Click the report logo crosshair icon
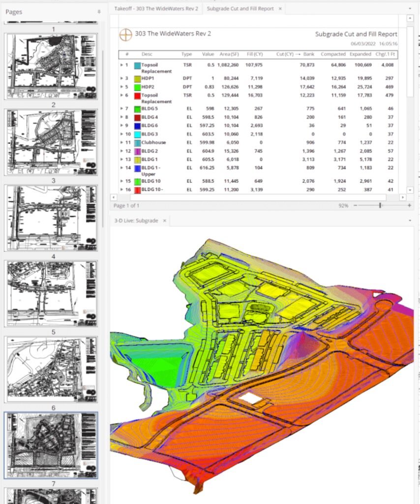 pyautogui.click(x=126, y=34)
